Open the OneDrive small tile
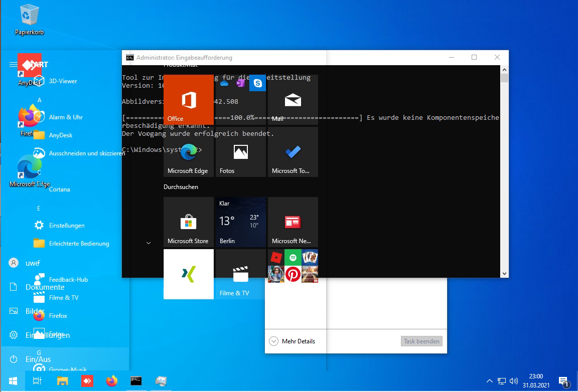This screenshot has height=392, width=578. click(224, 83)
